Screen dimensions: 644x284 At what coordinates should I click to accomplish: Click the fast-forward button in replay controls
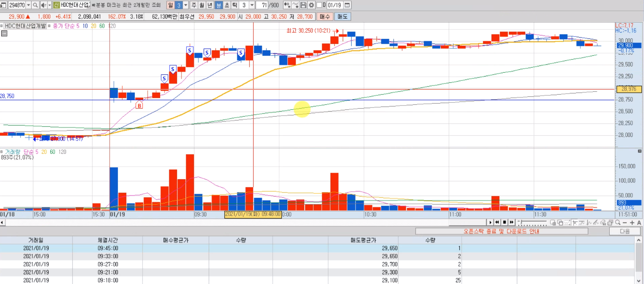(x=512, y=222)
